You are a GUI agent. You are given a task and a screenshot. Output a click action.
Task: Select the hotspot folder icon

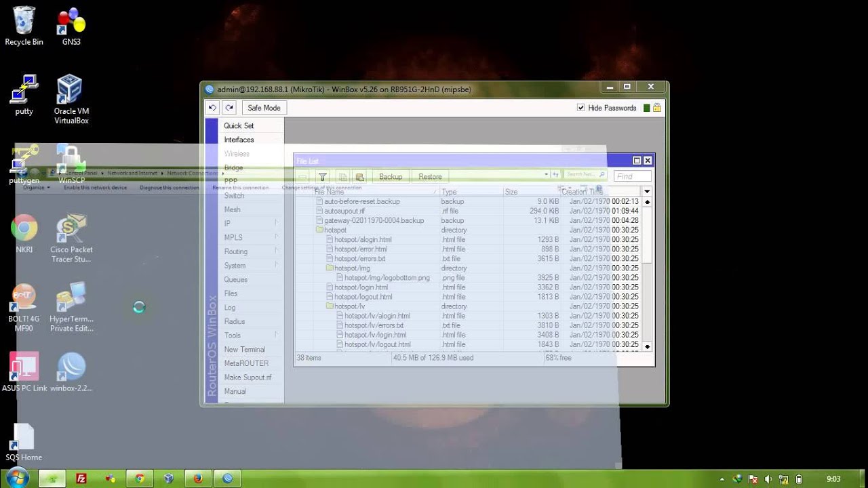click(319, 230)
